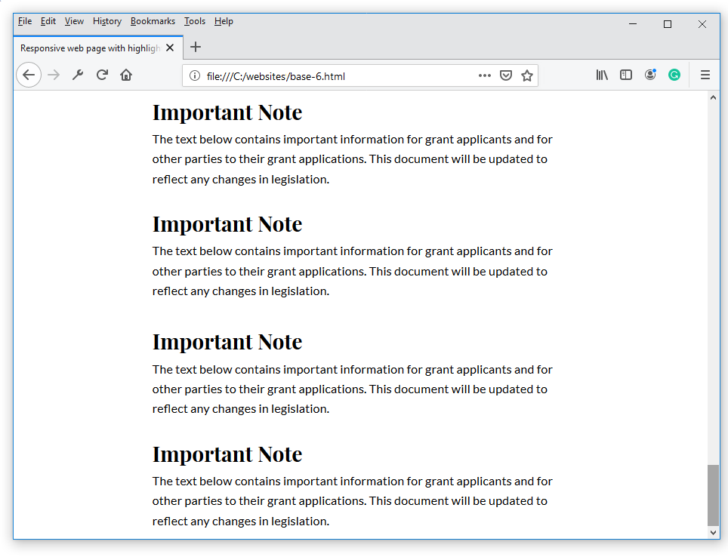This screenshot has height=560, width=728.
Task: Go to the Home page
Action: pos(126,75)
